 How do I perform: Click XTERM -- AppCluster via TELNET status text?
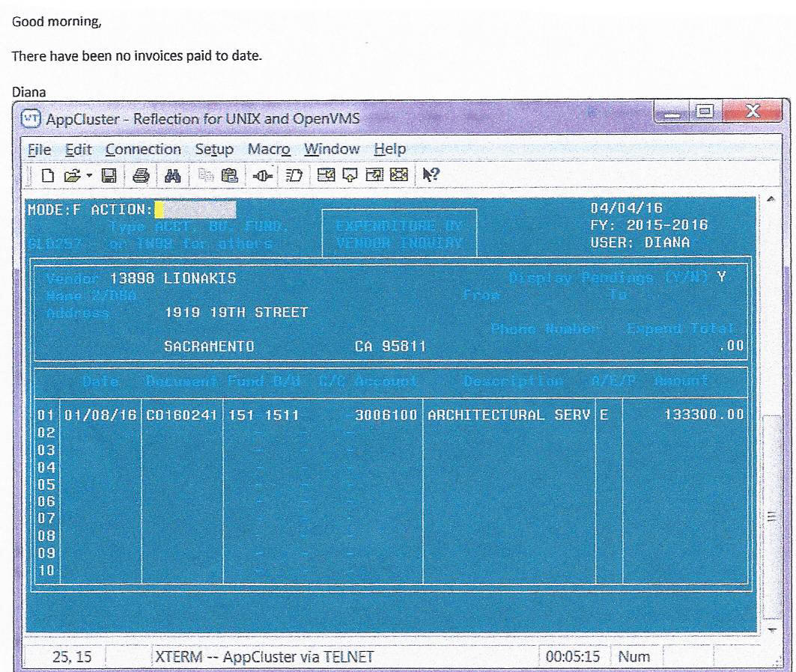264,657
